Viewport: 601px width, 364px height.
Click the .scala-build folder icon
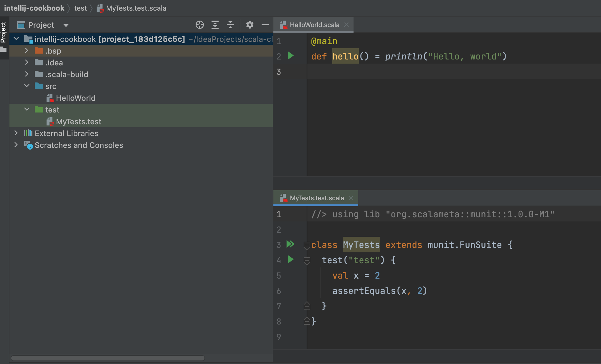pos(39,74)
